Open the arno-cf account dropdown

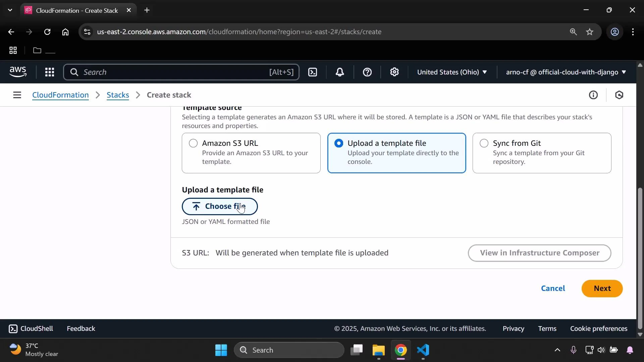[565, 72]
